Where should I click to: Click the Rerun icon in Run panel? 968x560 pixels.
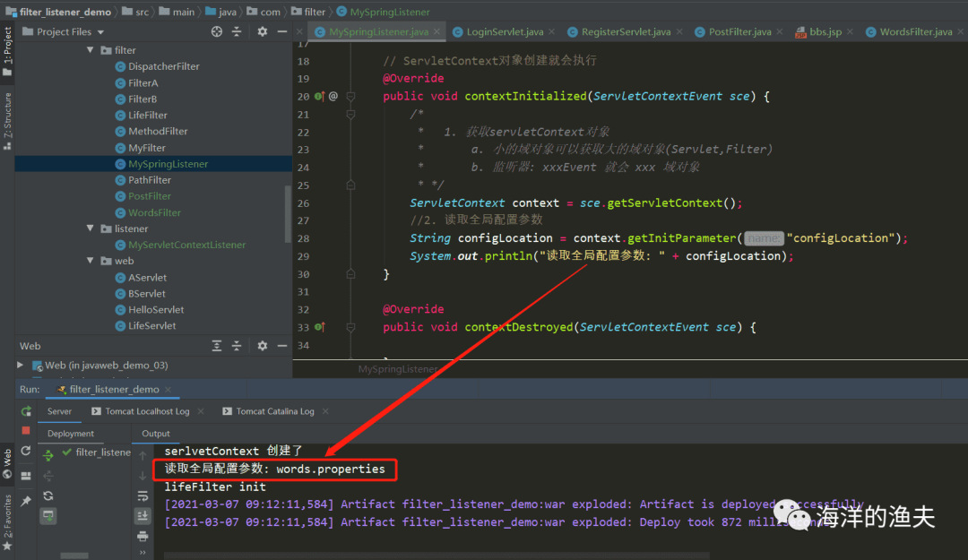26,411
